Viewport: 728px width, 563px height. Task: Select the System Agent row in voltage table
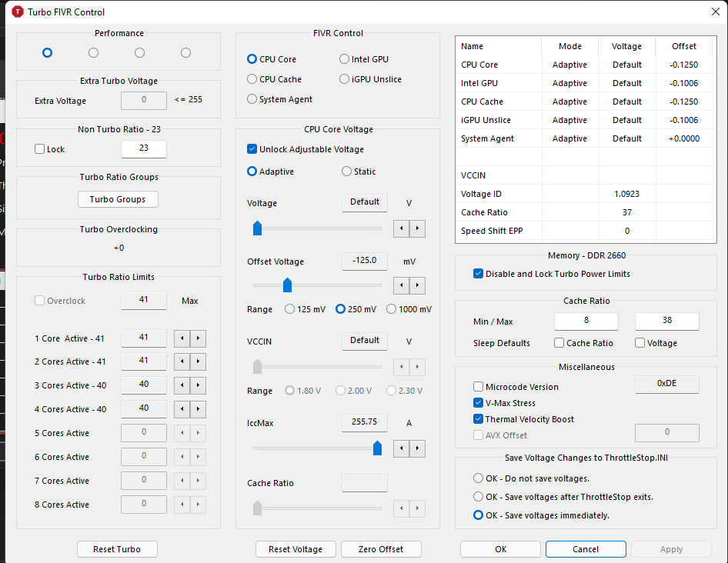(586, 138)
